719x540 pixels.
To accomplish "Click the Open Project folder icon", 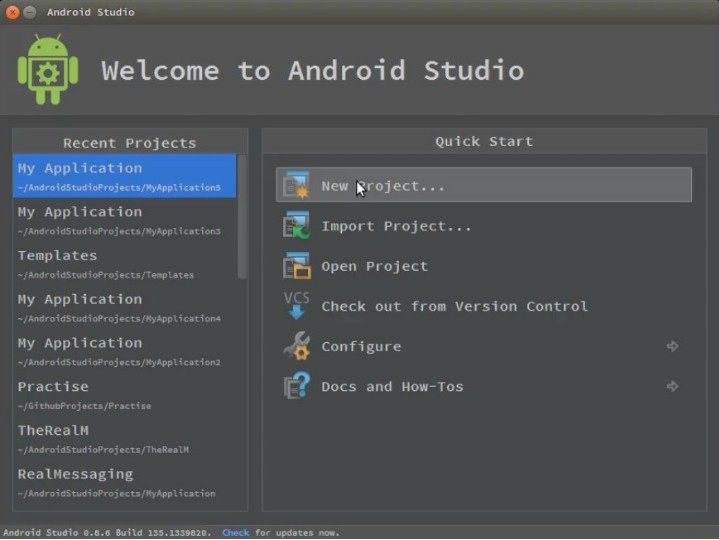I will pos(296,265).
